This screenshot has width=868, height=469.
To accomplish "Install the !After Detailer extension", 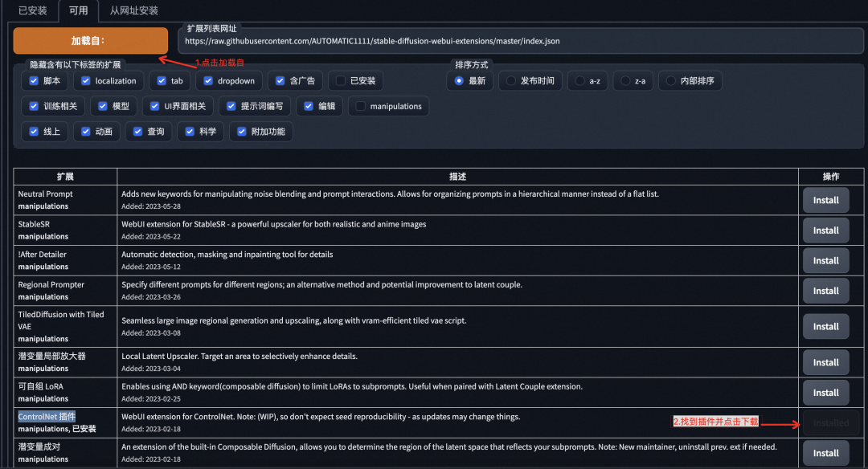I will pyautogui.click(x=825, y=260).
